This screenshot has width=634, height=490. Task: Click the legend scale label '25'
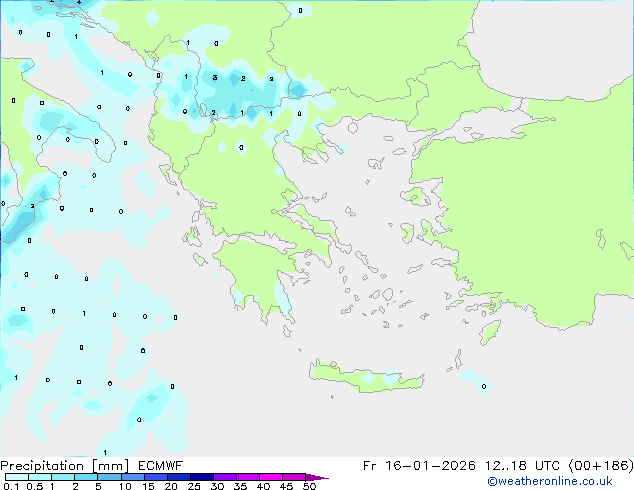[194, 486]
